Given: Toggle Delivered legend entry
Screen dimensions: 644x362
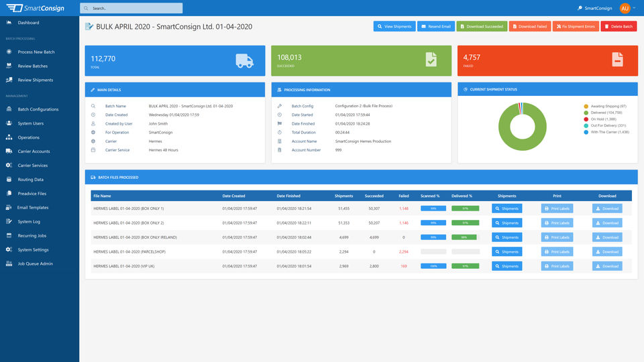Looking at the screenshot, I should click(603, 113).
